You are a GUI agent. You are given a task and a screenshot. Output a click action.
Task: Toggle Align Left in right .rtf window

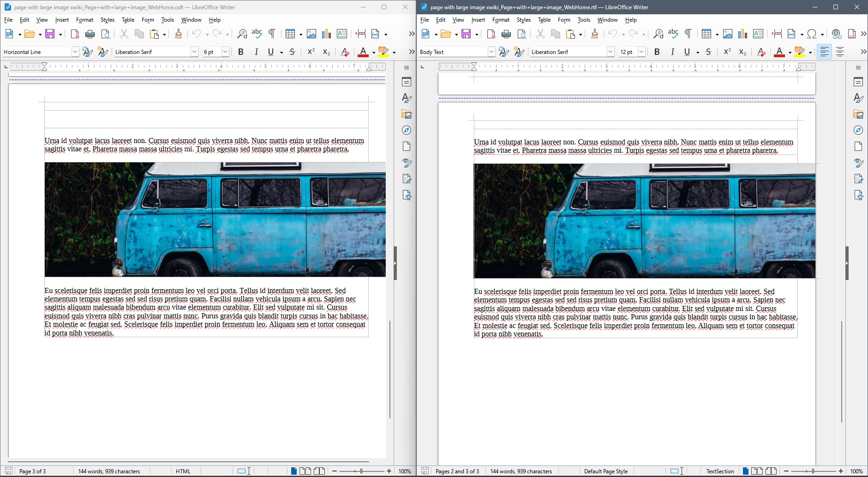[825, 52]
